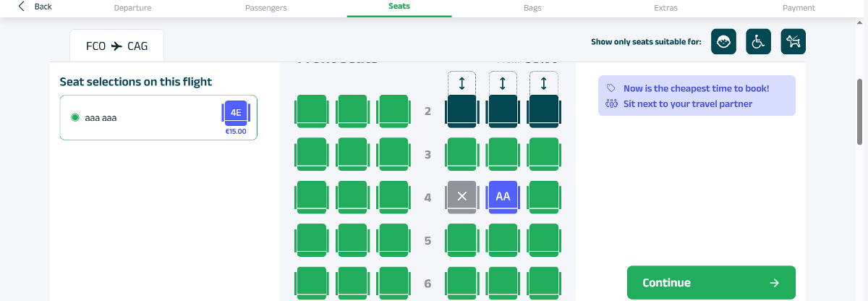Click the Back arrow
The image size is (868, 301).
(x=22, y=7)
